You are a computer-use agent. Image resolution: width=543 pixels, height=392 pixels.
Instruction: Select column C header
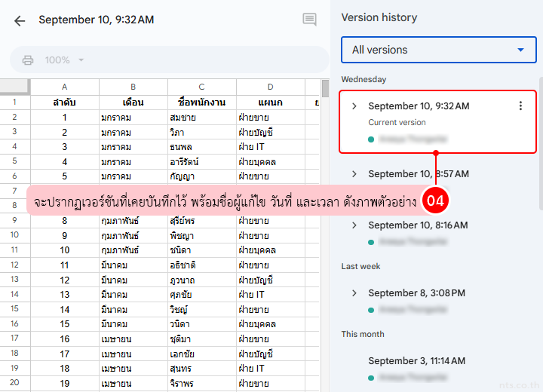[x=202, y=87]
